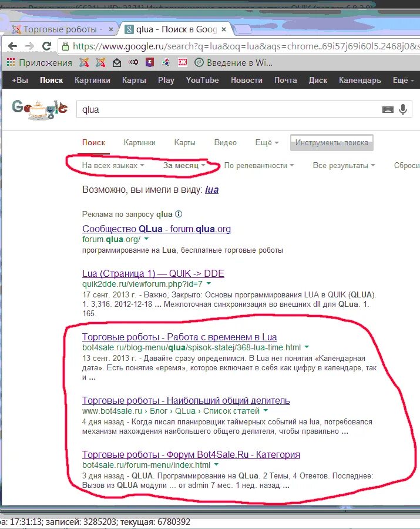Open the red-white striped bookmark icon
Screen dimensions: 420x529
point(182,62)
